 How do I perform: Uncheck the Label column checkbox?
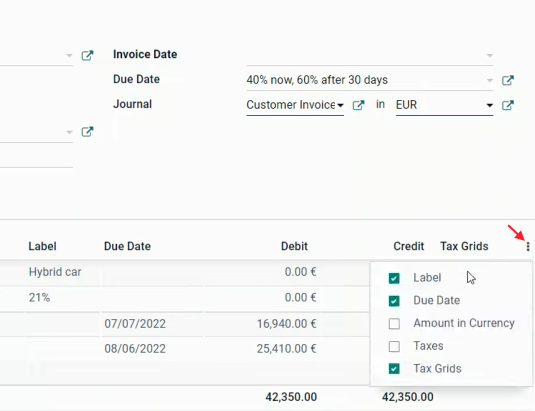point(394,278)
